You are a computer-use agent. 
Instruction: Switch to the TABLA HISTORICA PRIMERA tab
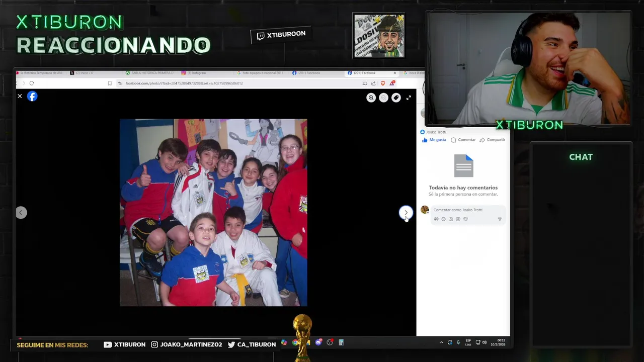pyautogui.click(x=150, y=73)
